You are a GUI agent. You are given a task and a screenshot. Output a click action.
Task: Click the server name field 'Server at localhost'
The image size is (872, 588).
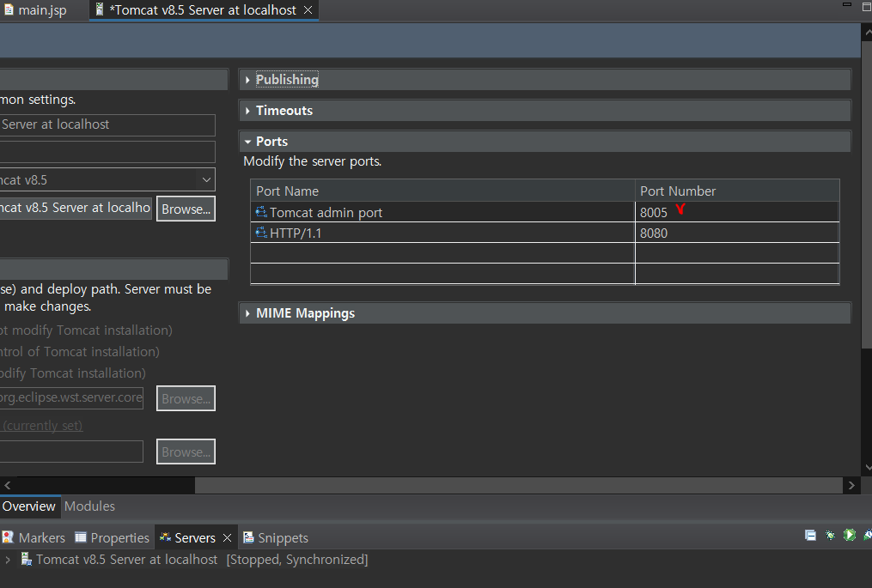107,125
